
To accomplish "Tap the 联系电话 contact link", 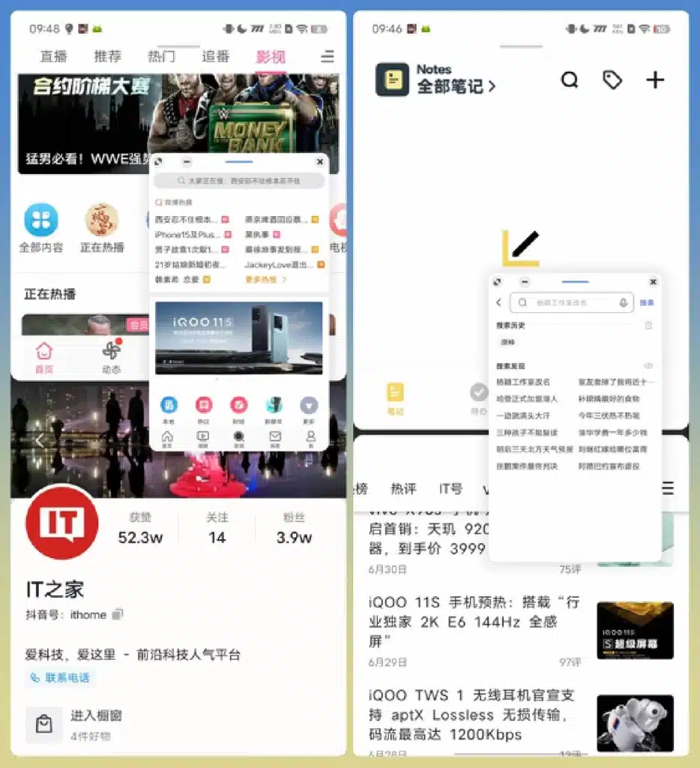I will tap(60, 678).
